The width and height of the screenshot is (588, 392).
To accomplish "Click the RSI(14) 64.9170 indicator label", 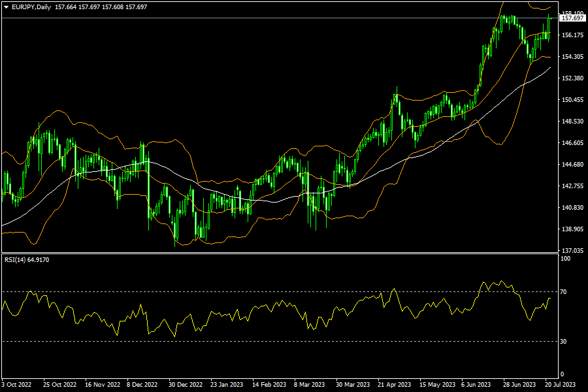I will click(x=27, y=259).
